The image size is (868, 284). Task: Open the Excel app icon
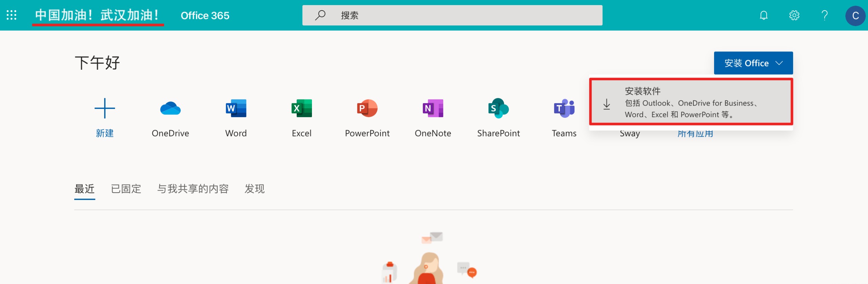coord(301,109)
